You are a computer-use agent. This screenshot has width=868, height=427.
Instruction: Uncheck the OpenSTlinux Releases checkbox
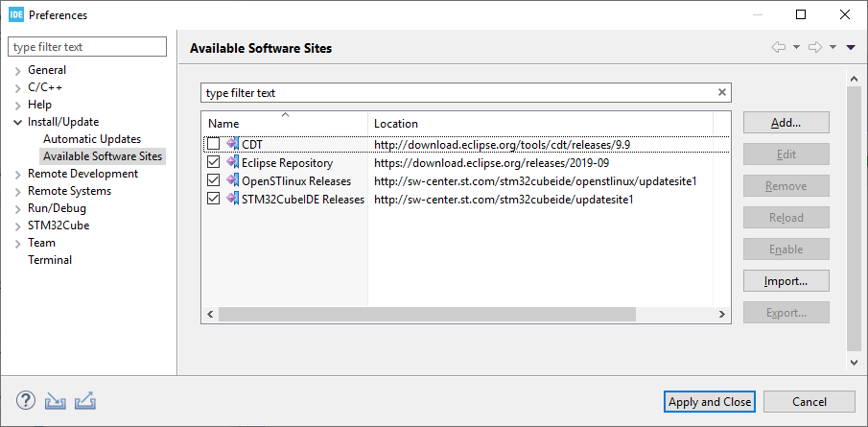point(213,181)
